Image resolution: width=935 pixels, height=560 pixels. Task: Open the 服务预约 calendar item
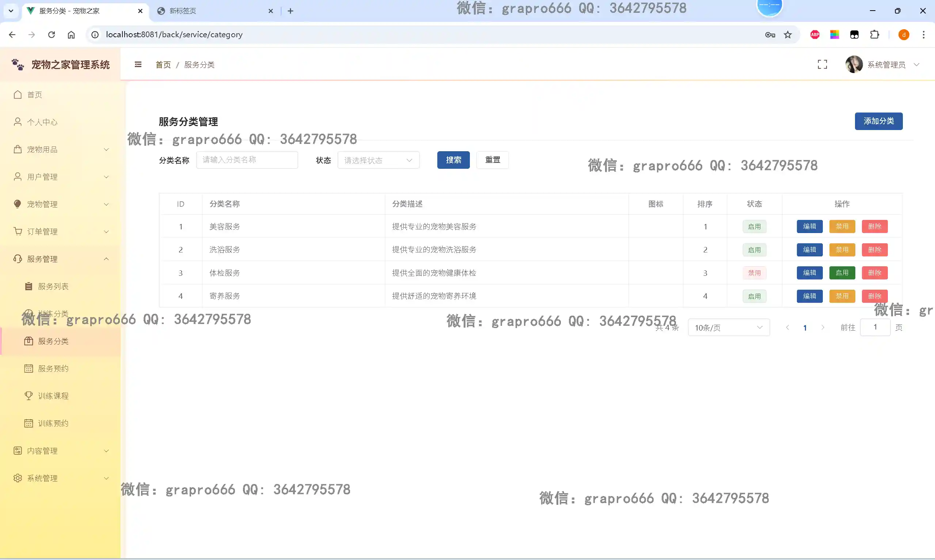coord(53,368)
